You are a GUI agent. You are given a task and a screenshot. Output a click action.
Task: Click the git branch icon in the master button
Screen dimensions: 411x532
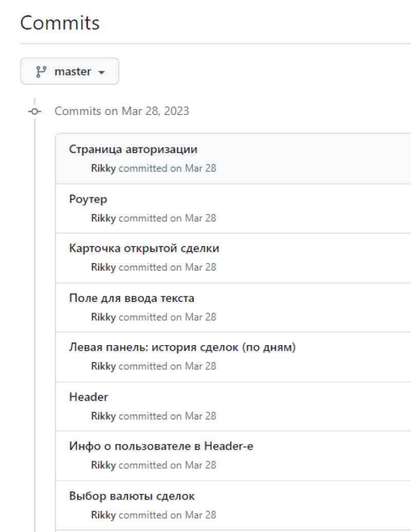[x=41, y=71]
